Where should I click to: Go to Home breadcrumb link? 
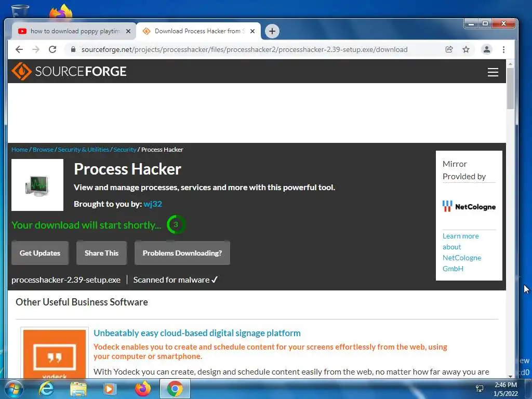point(20,150)
